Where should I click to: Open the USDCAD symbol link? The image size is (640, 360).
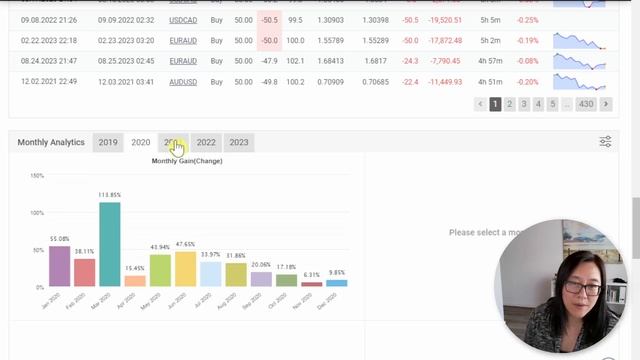pyautogui.click(x=183, y=20)
